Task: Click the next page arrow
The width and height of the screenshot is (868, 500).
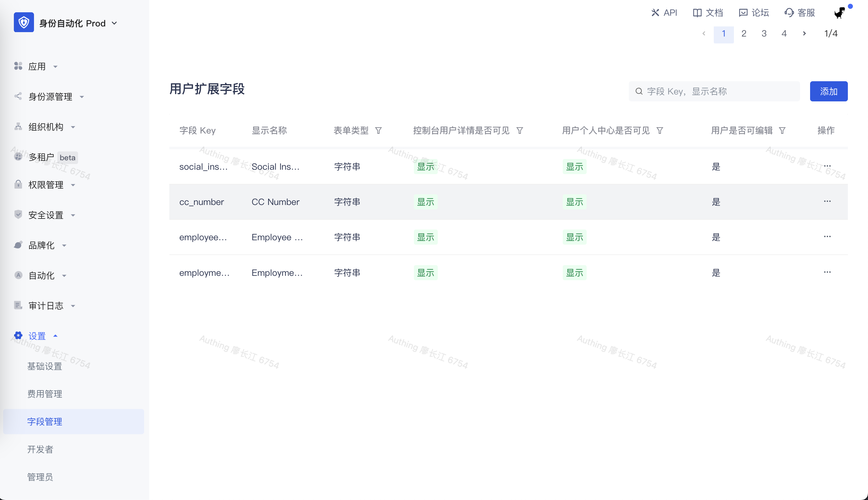Action: [x=804, y=34]
